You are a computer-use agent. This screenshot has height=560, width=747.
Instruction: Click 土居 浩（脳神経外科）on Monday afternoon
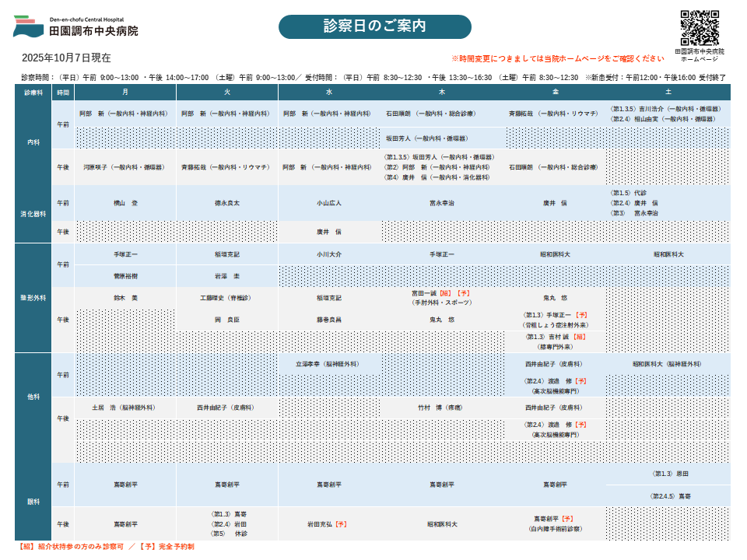[125, 407]
